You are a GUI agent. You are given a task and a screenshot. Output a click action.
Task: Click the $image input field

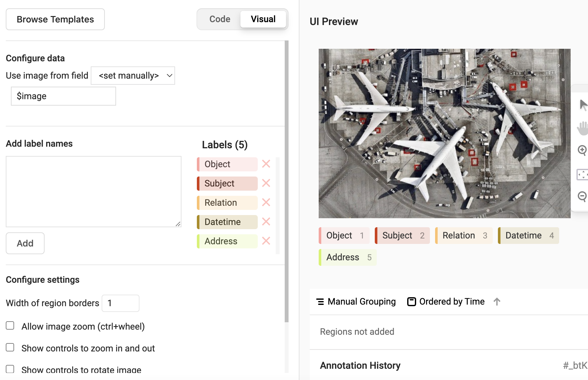pyautogui.click(x=63, y=96)
